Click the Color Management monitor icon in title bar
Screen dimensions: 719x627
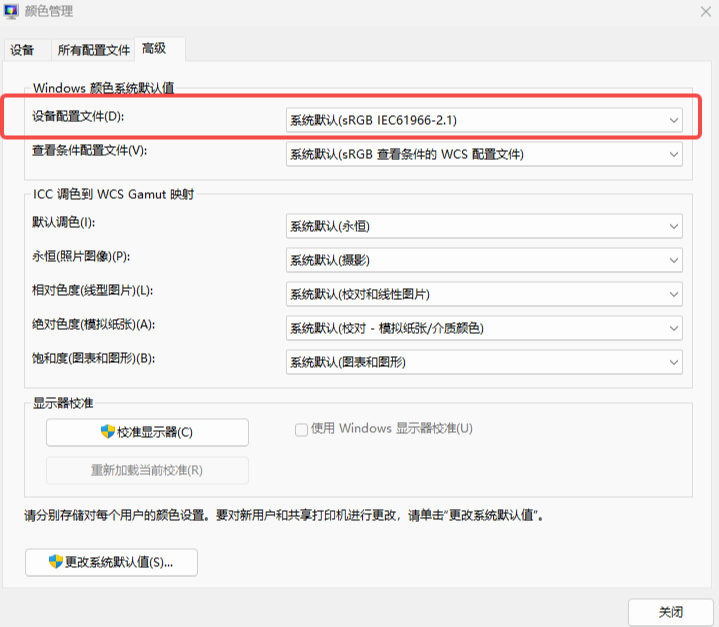click(x=11, y=11)
